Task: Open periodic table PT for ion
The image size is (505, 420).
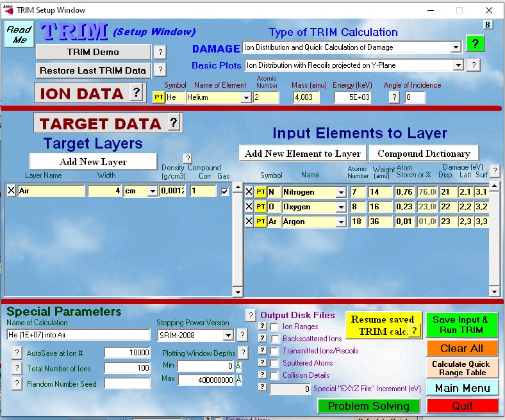Action: click(159, 97)
